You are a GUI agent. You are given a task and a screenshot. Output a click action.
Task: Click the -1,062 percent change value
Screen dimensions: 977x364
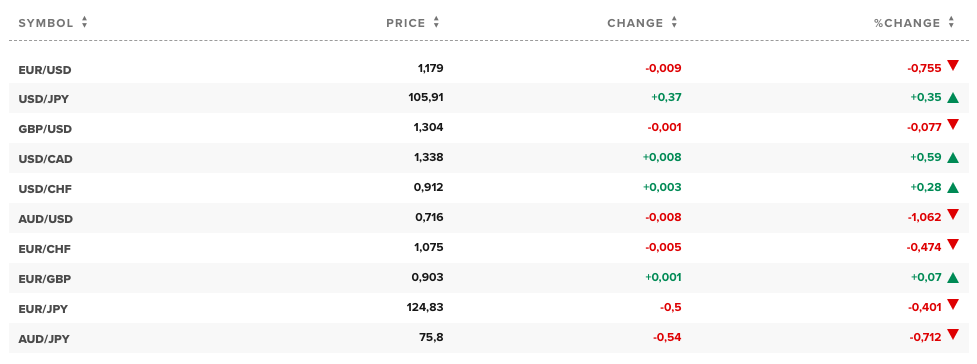point(925,218)
